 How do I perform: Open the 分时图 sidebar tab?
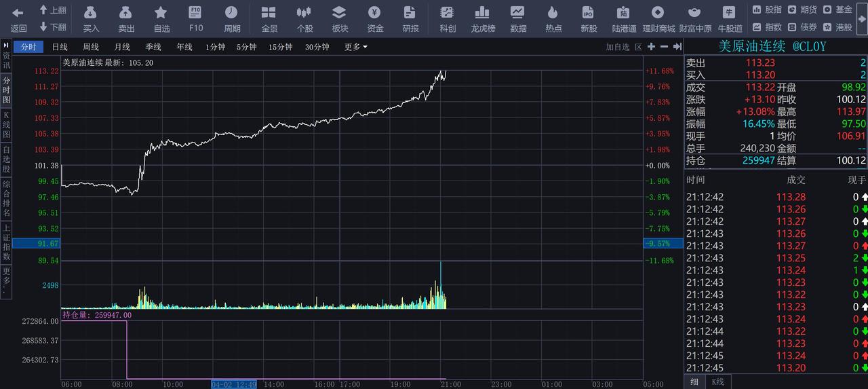6,90
